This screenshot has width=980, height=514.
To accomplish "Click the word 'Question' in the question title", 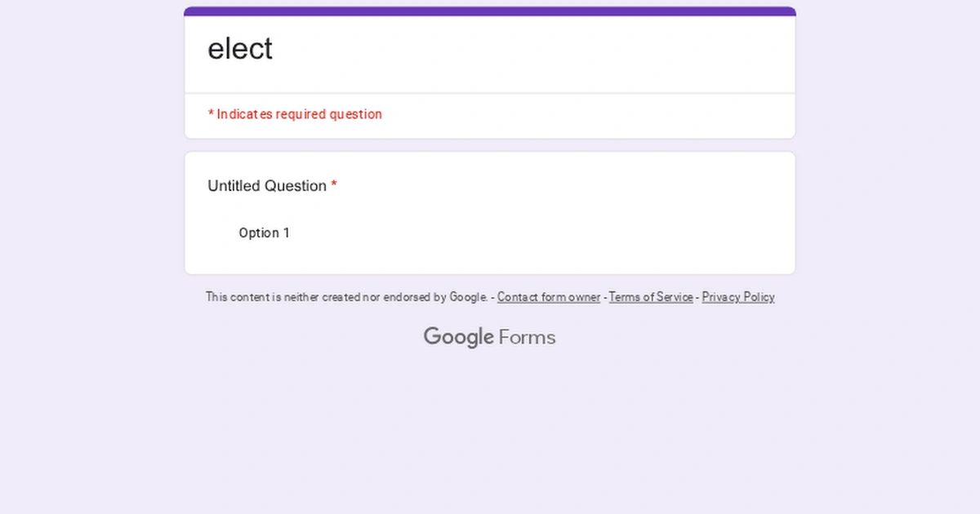I will (x=296, y=186).
